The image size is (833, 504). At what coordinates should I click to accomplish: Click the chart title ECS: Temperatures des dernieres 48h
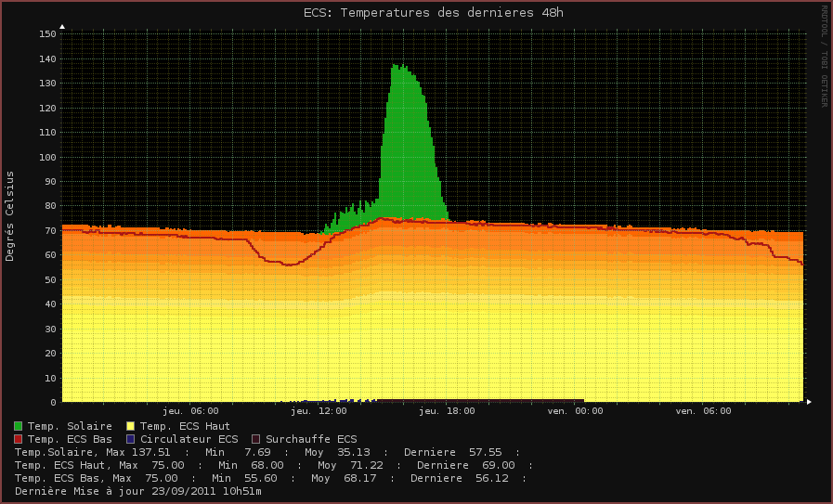coord(433,13)
